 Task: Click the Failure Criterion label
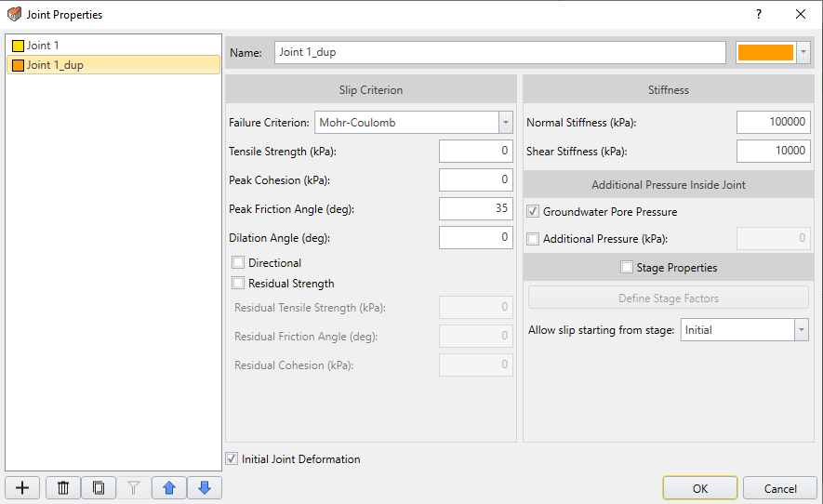pyautogui.click(x=269, y=123)
